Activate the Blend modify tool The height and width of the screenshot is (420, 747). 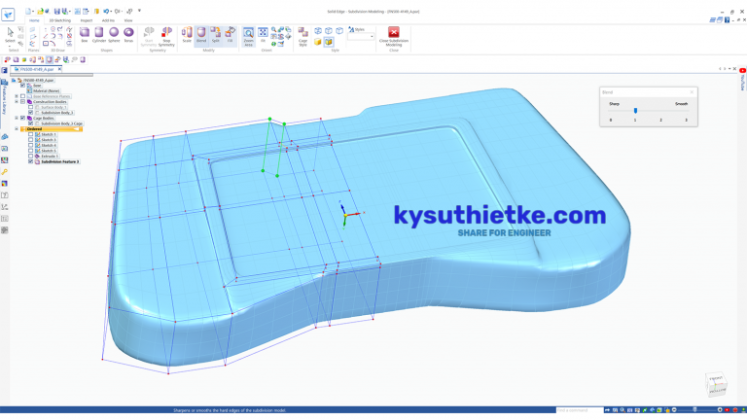[x=201, y=35]
